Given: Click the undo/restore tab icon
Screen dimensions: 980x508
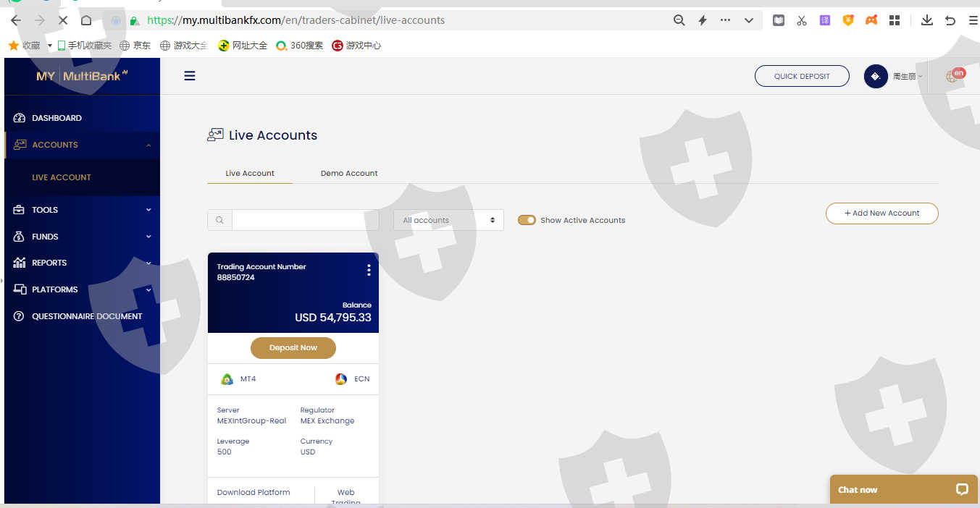Looking at the screenshot, I should click(x=950, y=20).
